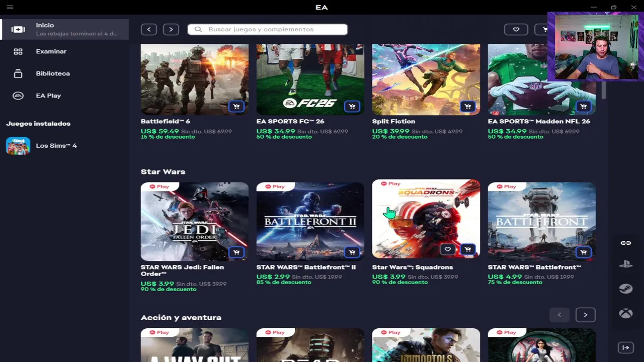Add Battlefield 6 to cart
This screenshot has width=644, height=362.
coord(236,106)
